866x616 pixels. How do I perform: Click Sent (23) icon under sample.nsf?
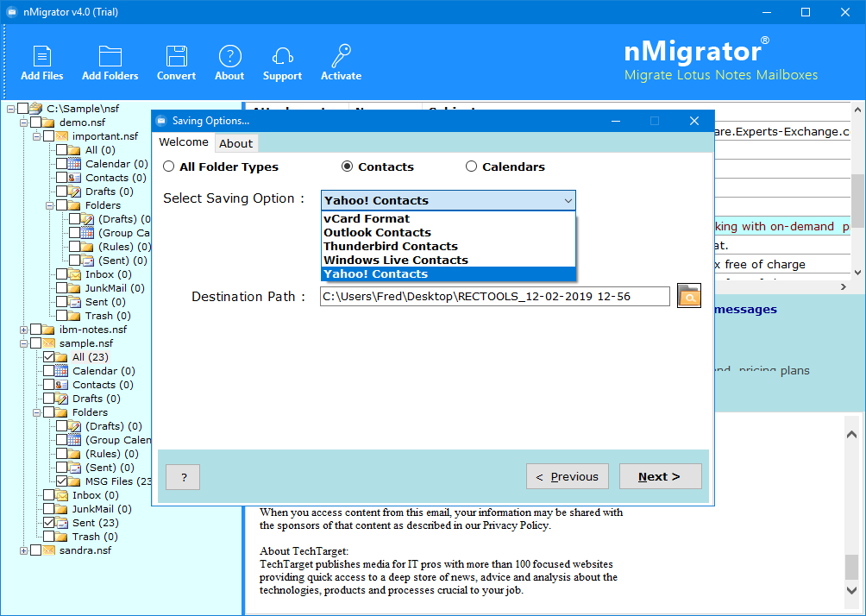62,523
